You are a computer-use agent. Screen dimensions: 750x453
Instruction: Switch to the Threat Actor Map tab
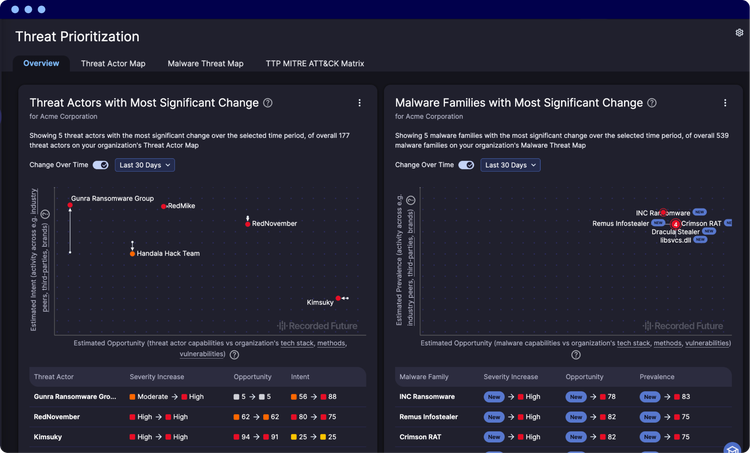(x=113, y=64)
